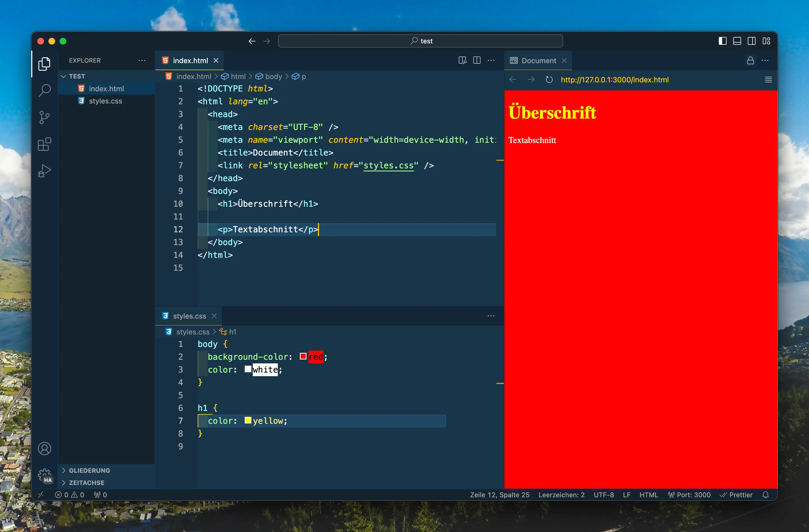Screen dimensions: 809x532
Task: Expand the GLIEDERUNG outline section
Action: pos(107,471)
